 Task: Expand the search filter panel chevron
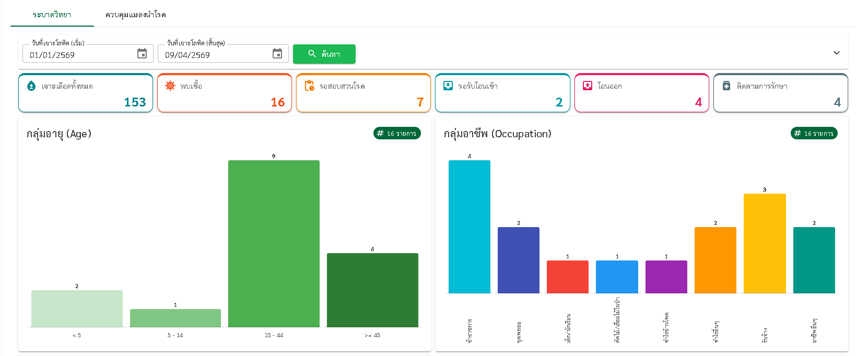click(x=836, y=53)
